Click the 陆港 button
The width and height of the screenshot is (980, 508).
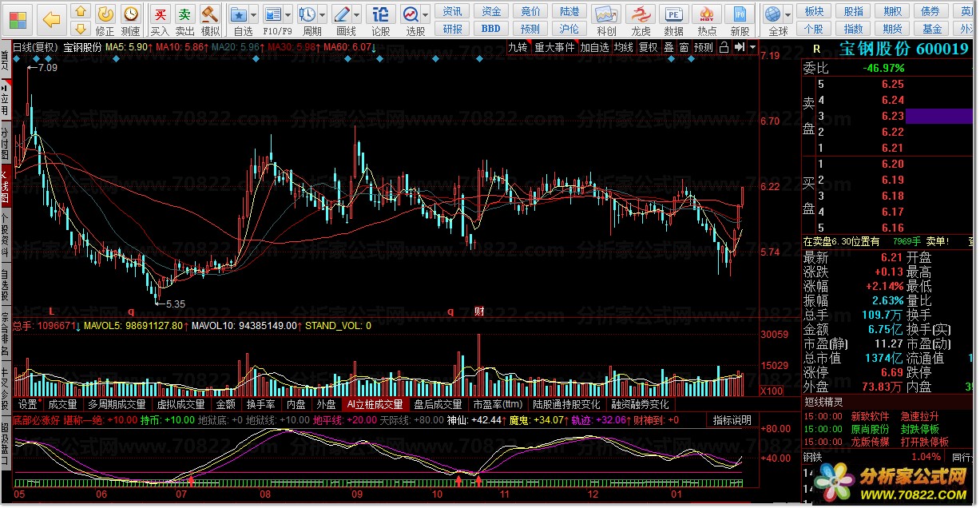(569, 11)
